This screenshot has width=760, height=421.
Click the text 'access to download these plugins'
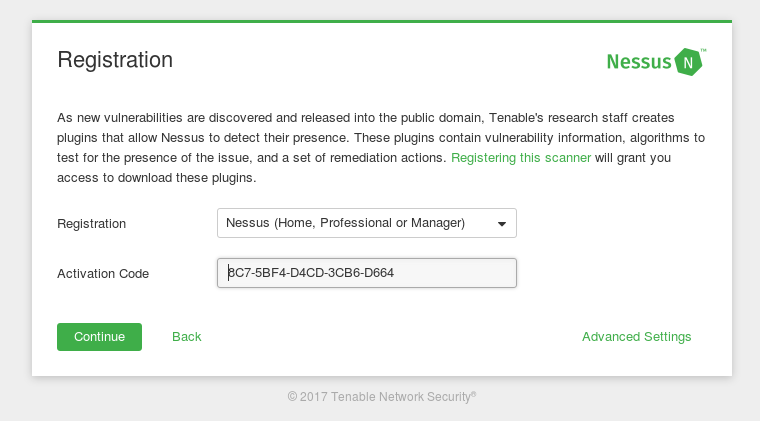click(155, 178)
